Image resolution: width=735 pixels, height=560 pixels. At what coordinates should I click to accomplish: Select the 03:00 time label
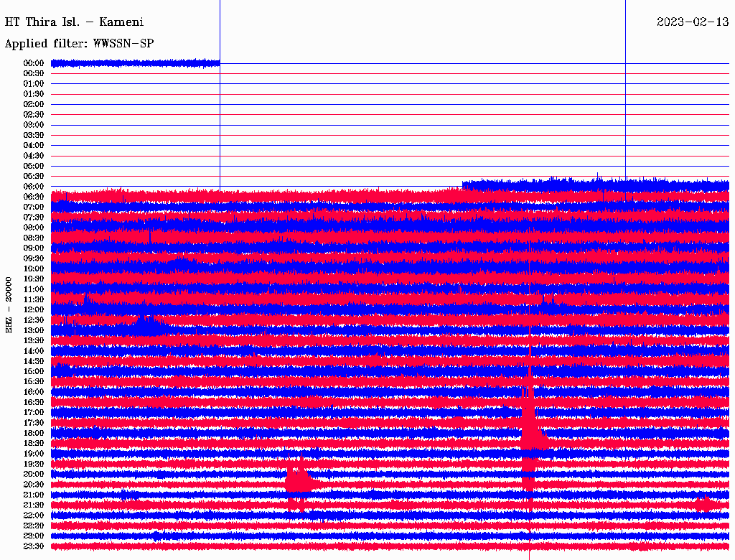click(x=34, y=125)
